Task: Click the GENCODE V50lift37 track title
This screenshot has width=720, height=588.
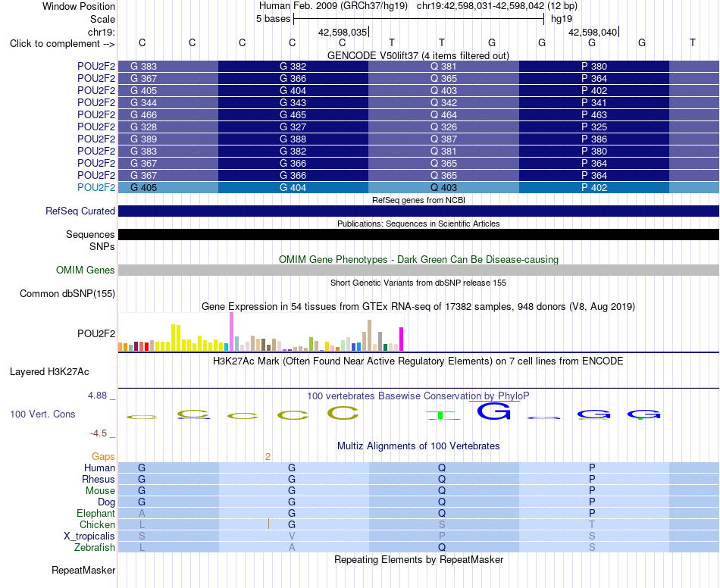Action: (418, 55)
